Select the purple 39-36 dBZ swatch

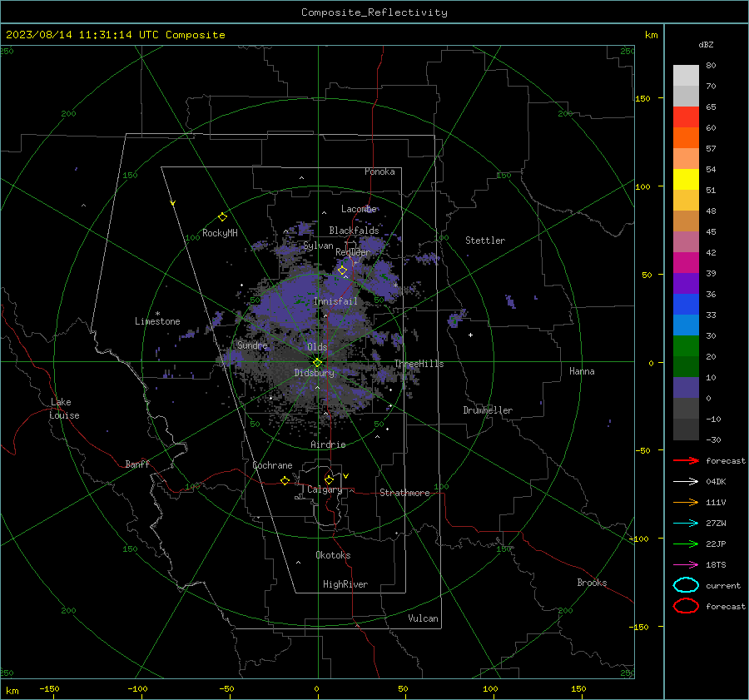point(686,283)
